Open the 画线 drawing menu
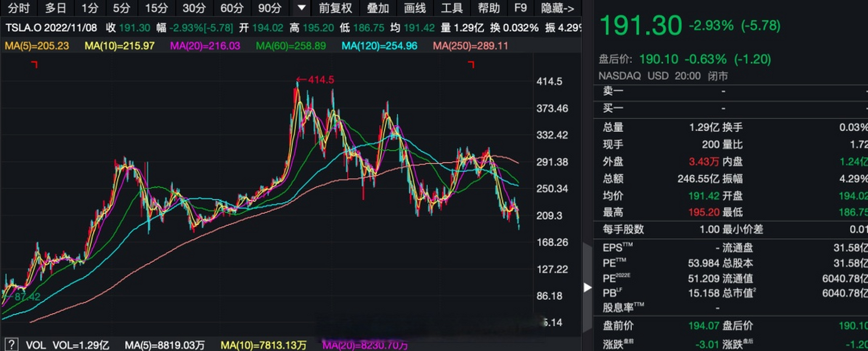Image resolution: width=868 pixels, height=351 pixels. click(415, 8)
